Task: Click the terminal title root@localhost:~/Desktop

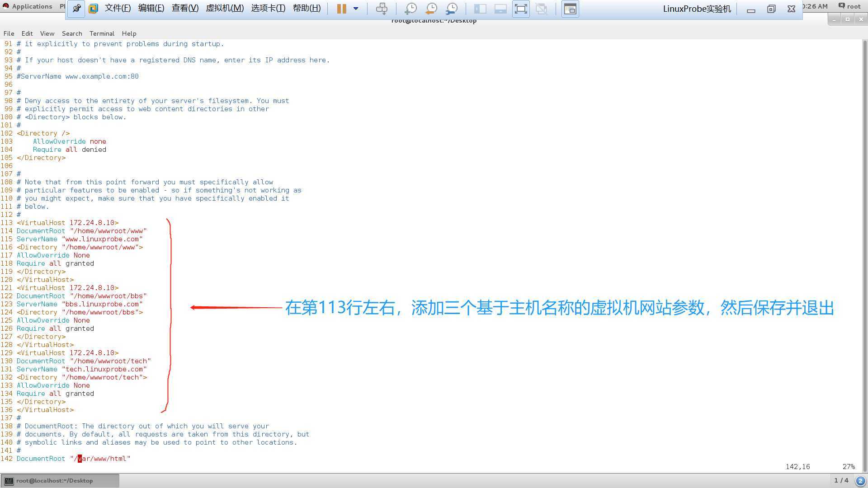Action: coord(434,21)
